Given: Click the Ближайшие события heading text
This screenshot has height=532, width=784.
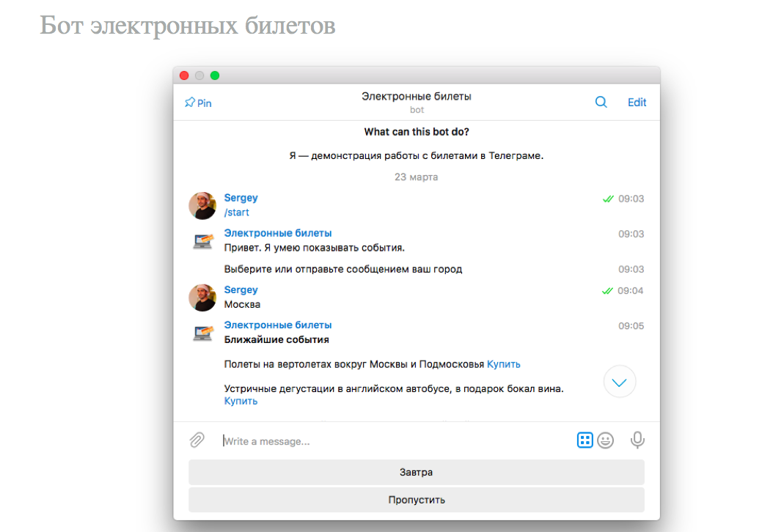Looking at the screenshot, I should pos(276,340).
